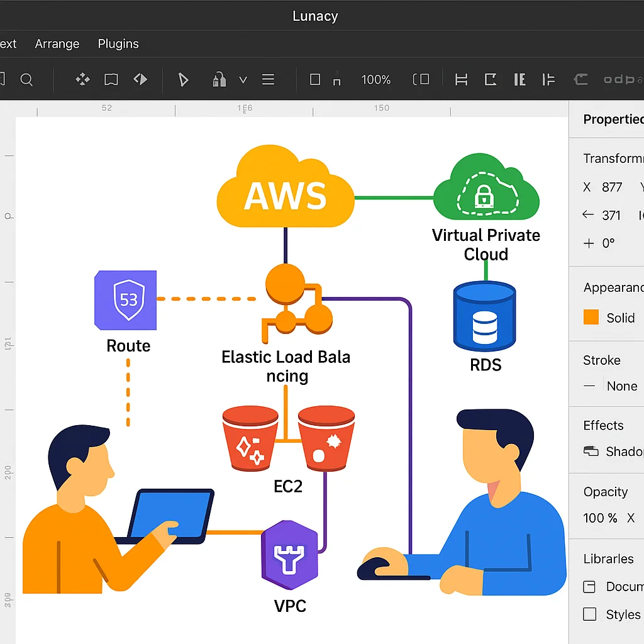
Task: Open the Plugins menu
Action: pyautogui.click(x=118, y=43)
